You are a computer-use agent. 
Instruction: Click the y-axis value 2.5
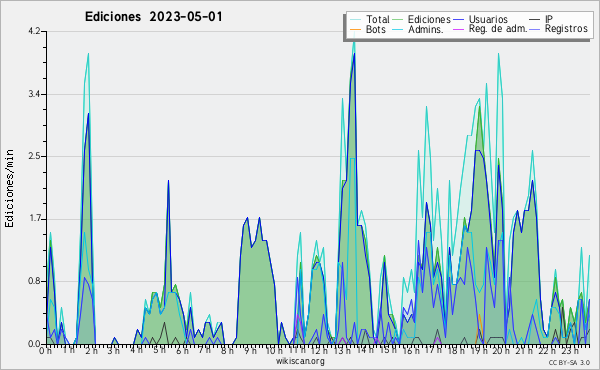(34, 156)
